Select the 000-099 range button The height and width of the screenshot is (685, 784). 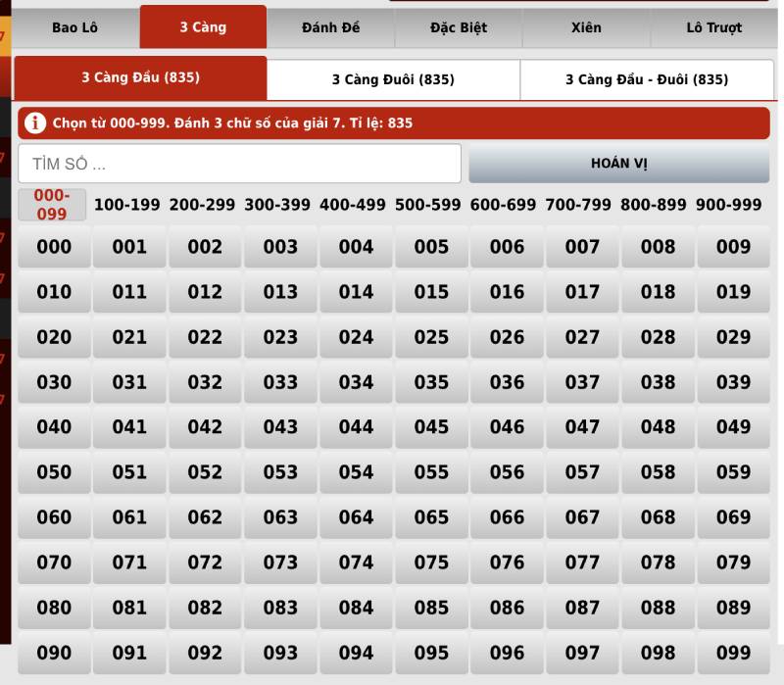click(52, 205)
